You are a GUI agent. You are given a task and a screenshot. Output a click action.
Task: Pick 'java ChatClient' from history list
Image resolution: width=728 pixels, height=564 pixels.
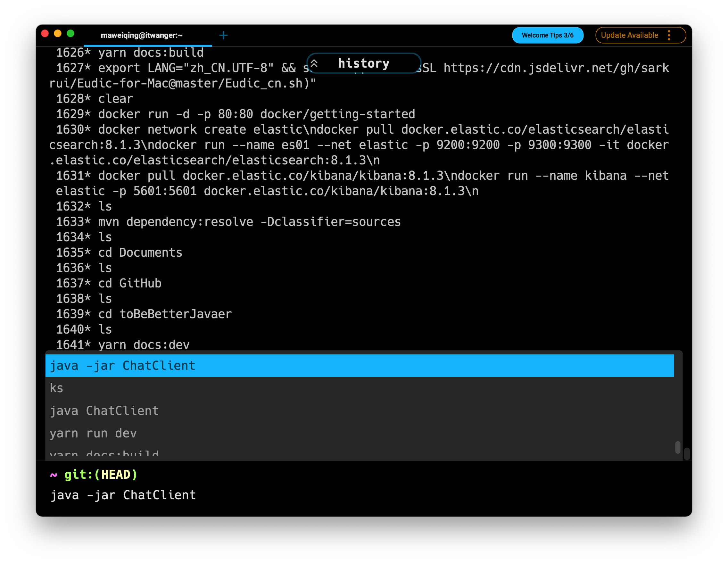(104, 411)
